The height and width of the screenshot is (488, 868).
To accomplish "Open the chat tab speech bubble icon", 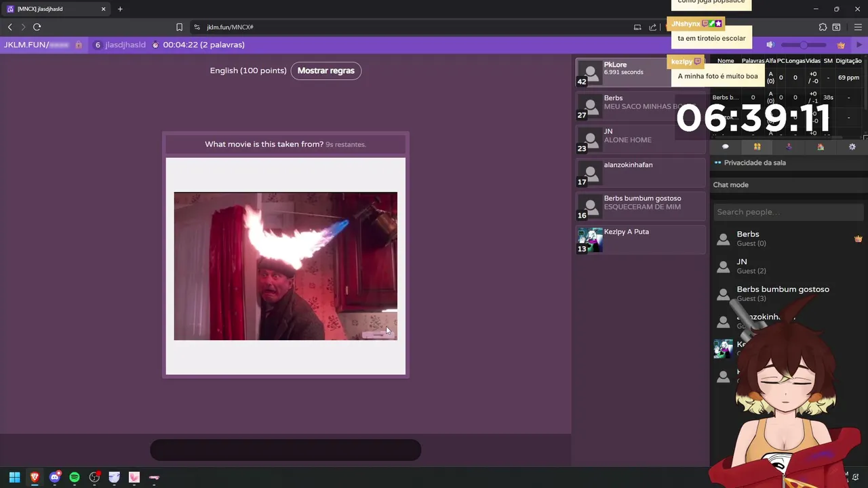I will click(x=725, y=146).
